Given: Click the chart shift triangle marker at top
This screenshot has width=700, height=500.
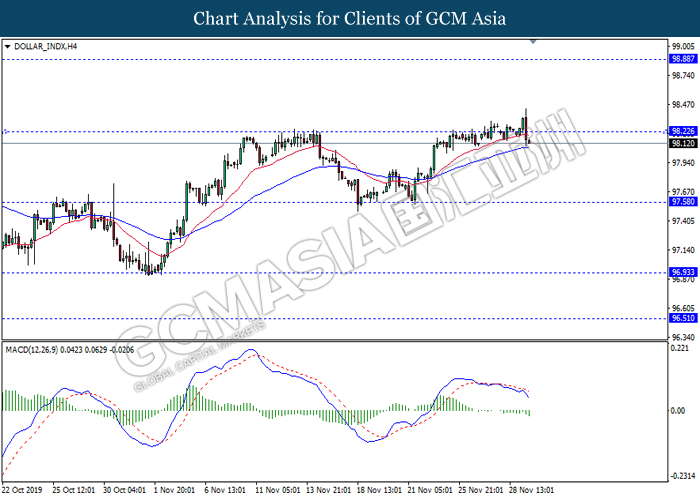Looking at the screenshot, I should (532, 43).
